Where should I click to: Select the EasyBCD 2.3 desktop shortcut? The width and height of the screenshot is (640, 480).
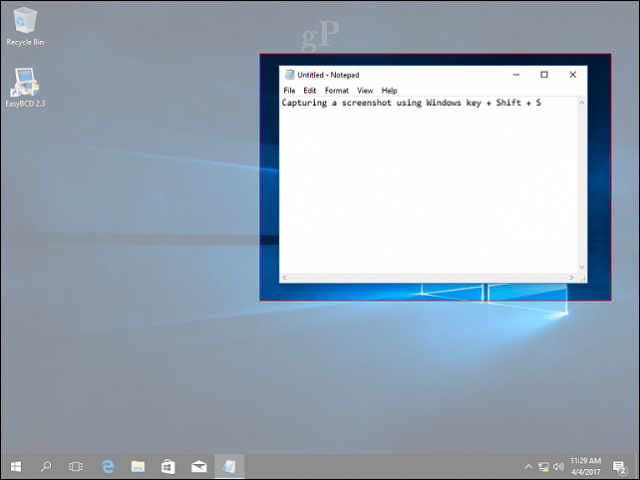pos(25,88)
